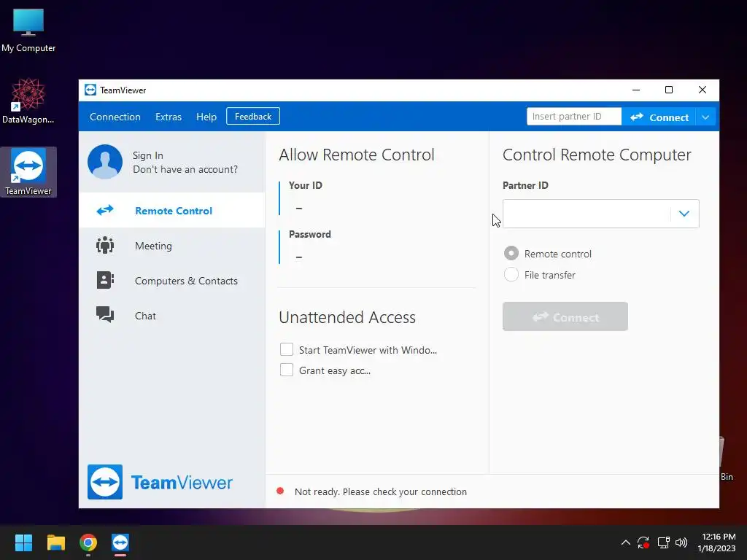Click the grey Connect button below radio options
The image size is (747, 560).
point(565,316)
